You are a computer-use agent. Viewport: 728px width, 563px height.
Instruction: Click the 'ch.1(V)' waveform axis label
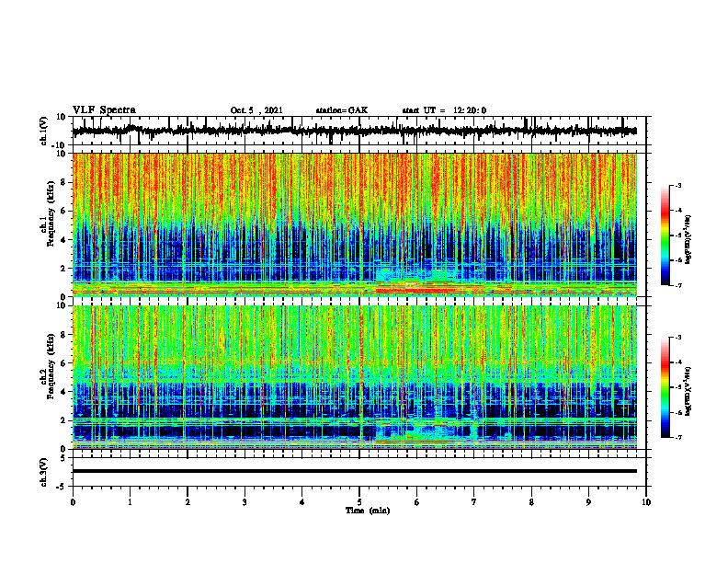coord(43,131)
